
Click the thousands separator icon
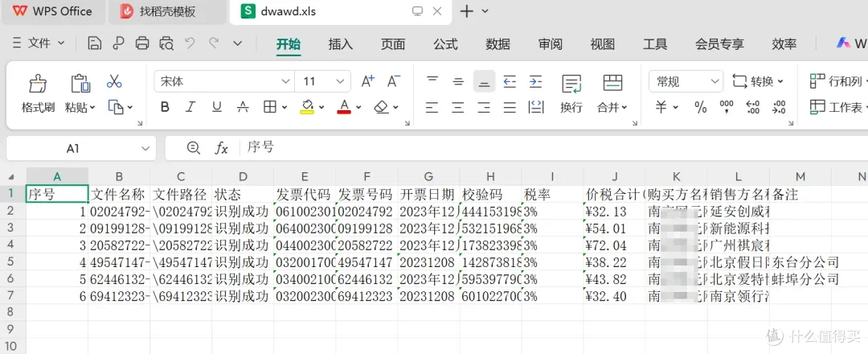[x=727, y=107]
